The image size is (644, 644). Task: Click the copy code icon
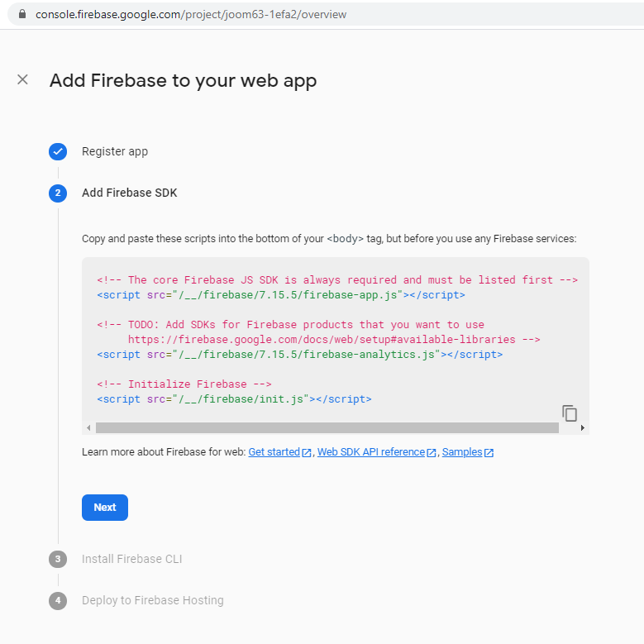coord(569,413)
